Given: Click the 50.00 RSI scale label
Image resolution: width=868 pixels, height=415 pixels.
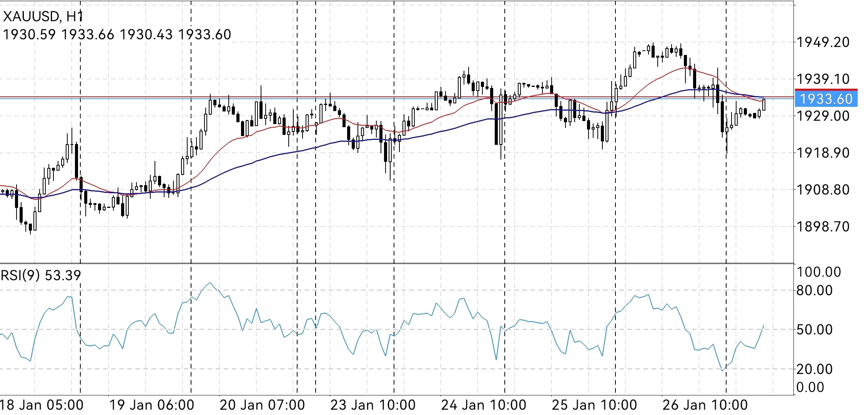Looking at the screenshot, I should 814,330.
